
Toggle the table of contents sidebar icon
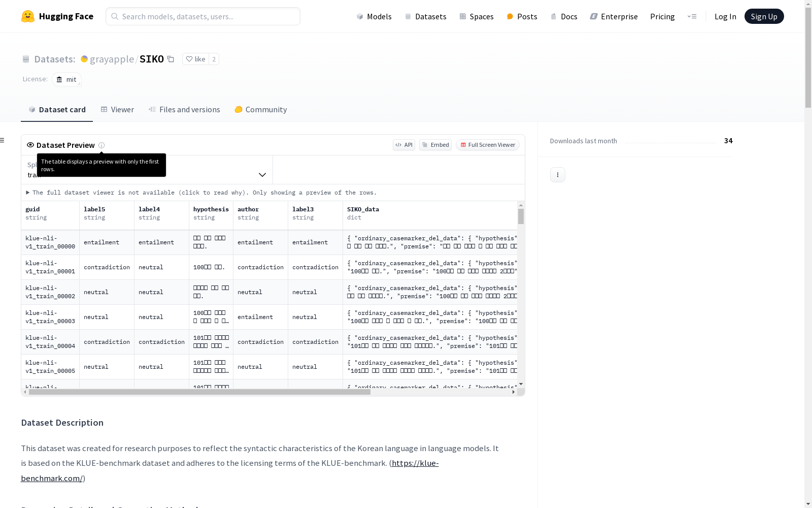[3, 140]
